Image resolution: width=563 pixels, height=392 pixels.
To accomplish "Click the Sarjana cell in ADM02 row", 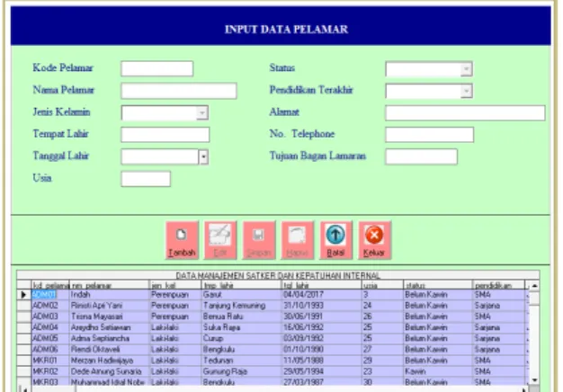I will (x=499, y=306).
